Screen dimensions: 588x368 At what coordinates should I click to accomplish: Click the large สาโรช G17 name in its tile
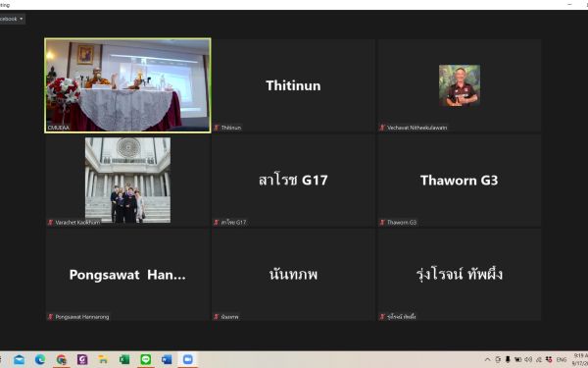coord(293,181)
